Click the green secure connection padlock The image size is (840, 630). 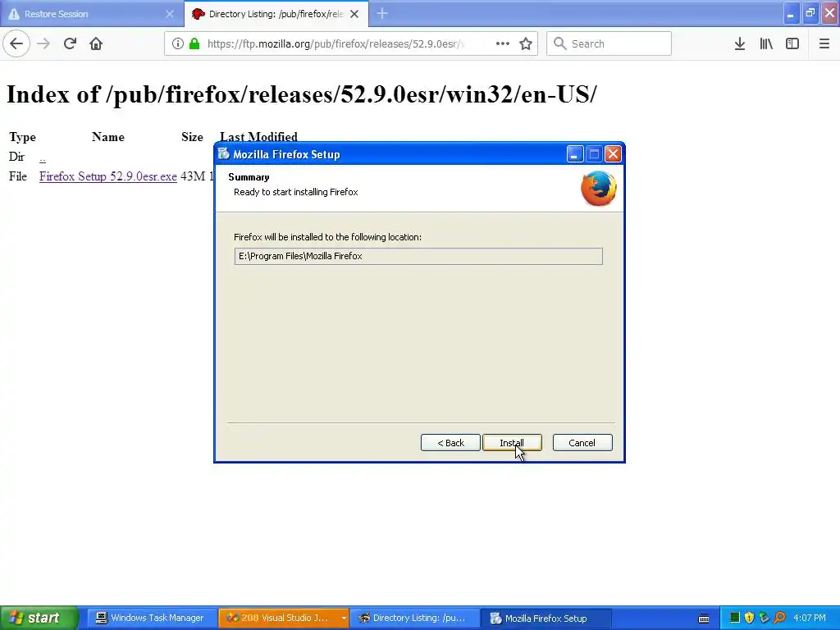[194, 43]
